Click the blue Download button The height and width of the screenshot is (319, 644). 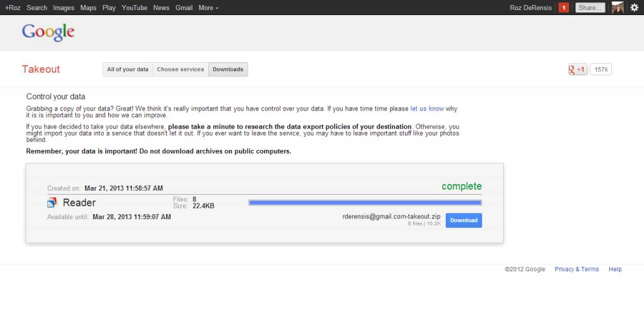click(x=464, y=220)
